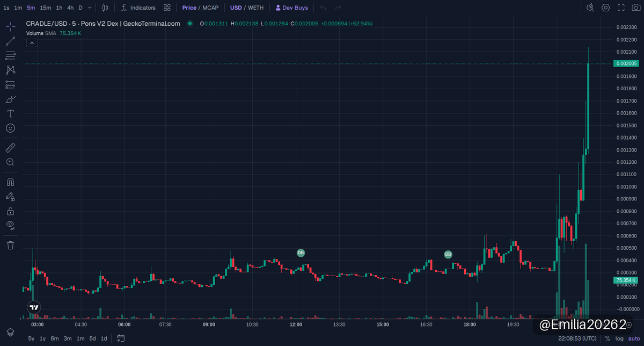The width and height of the screenshot is (644, 346).
Task: Open the quick search icon
Action: (x=590, y=8)
